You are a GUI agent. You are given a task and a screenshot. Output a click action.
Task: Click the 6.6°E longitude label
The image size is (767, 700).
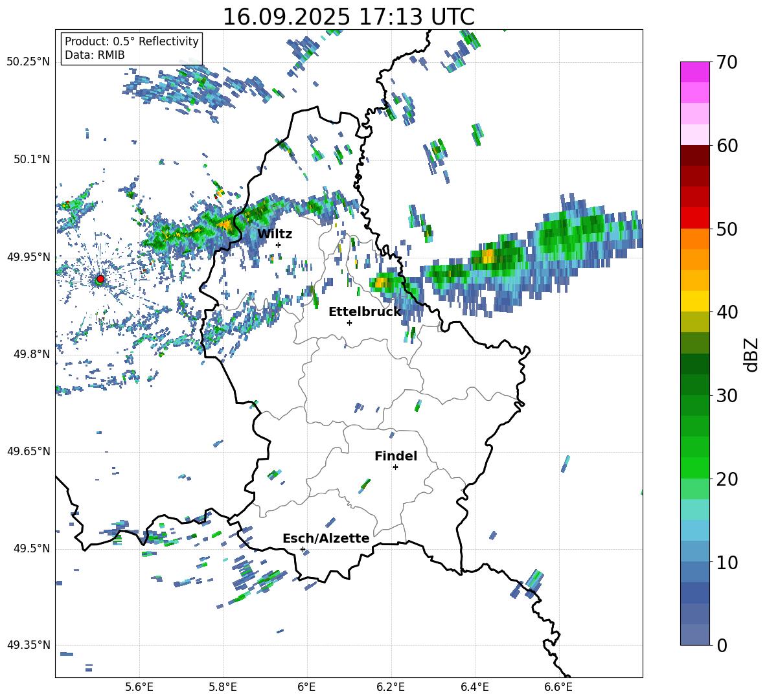[x=558, y=687]
